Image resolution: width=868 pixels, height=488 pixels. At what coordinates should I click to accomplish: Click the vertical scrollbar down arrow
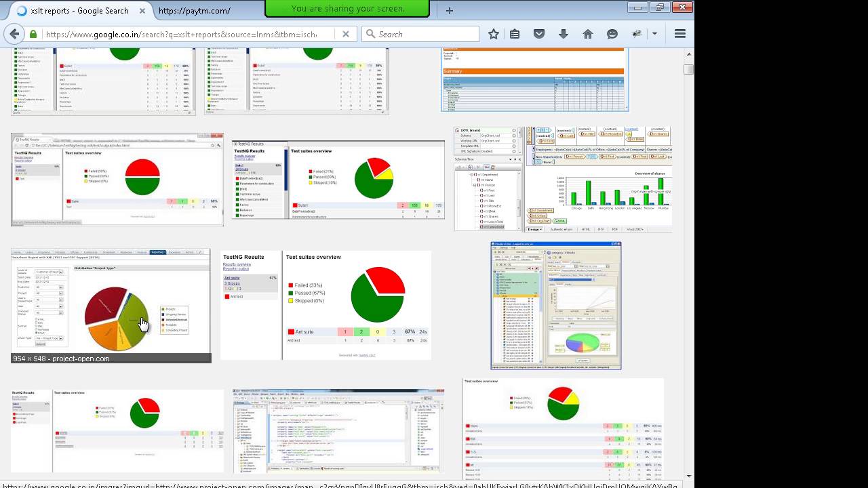coord(689,476)
